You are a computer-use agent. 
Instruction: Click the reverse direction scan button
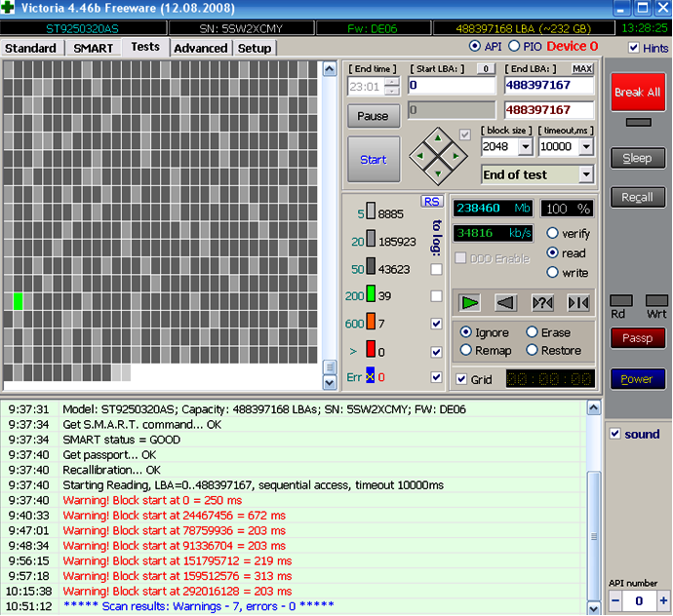(505, 303)
